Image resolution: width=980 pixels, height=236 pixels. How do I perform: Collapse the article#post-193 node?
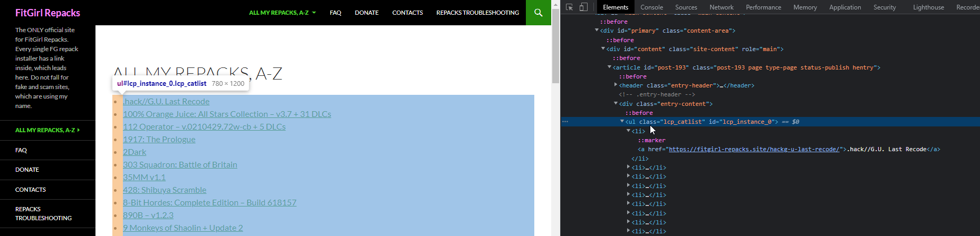[609, 67]
